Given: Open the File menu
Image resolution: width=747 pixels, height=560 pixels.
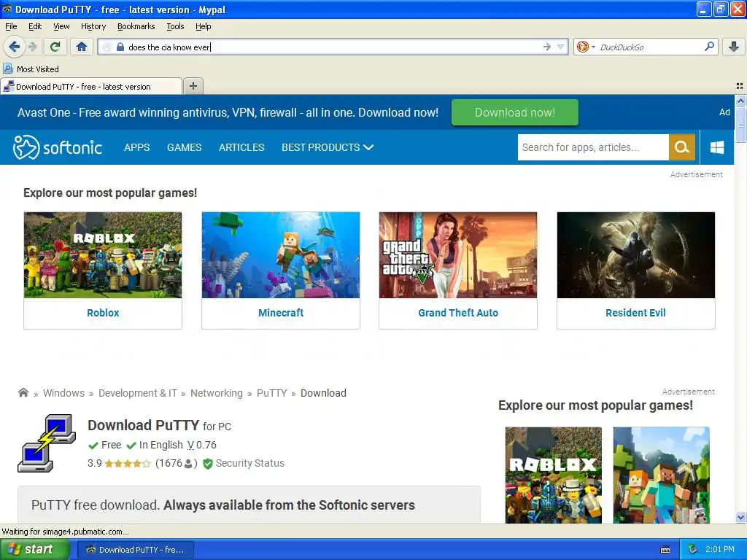Looking at the screenshot, I should tap(11, 26).
